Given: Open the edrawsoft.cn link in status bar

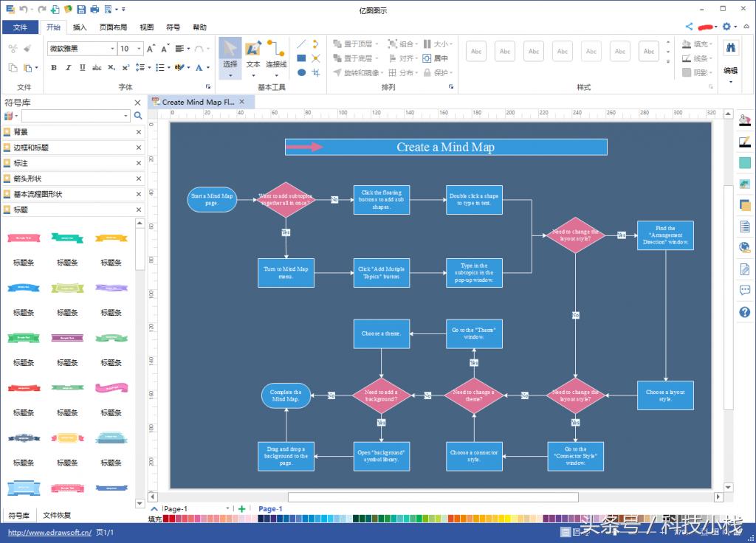Looking at the screenshot, I should [x=49, y=532].
